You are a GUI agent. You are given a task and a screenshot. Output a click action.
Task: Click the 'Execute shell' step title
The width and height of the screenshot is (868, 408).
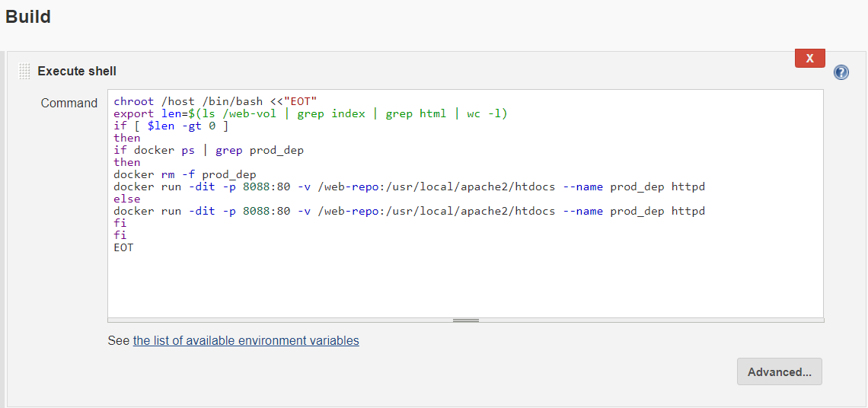pyautogui.click(x=77, y=72)
